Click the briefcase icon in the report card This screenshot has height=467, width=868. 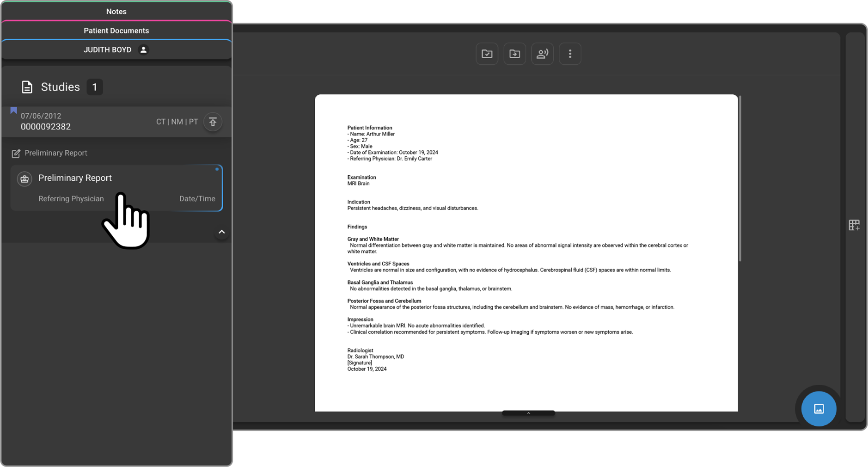pos(24,179)
